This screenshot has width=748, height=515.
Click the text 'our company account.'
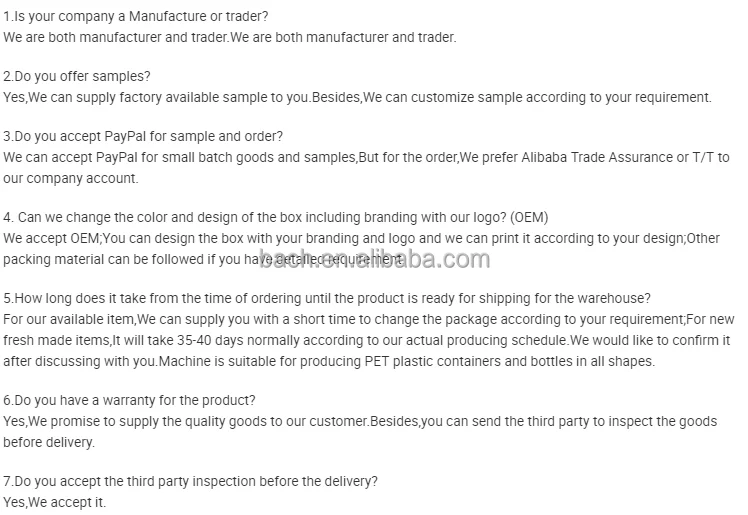click(71, 178)
